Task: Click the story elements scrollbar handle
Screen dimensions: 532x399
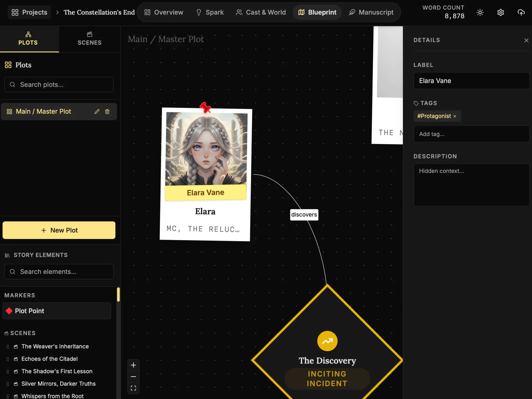Action: [118, 295]
